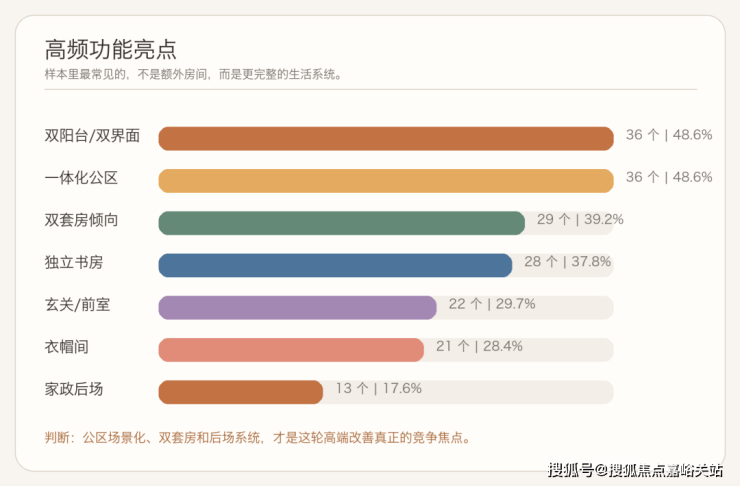Click the 高频功能亮点 heading

coord(111,50)
